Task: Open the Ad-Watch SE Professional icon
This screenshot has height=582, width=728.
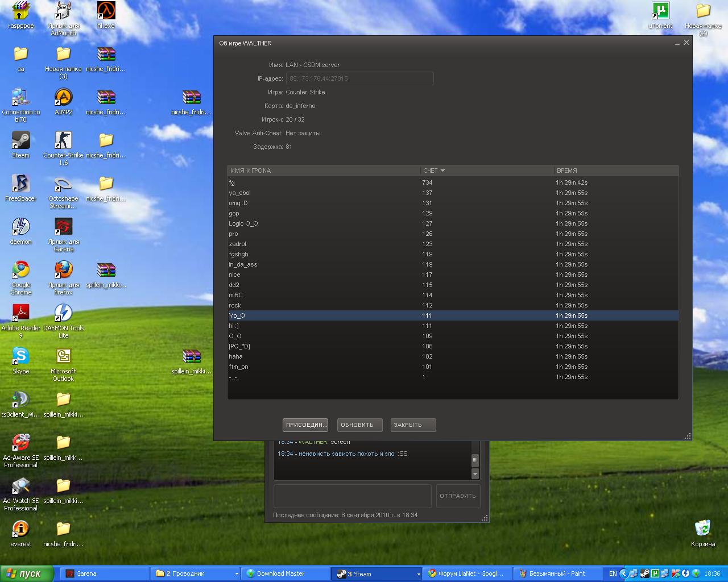Action: (21, 494)
